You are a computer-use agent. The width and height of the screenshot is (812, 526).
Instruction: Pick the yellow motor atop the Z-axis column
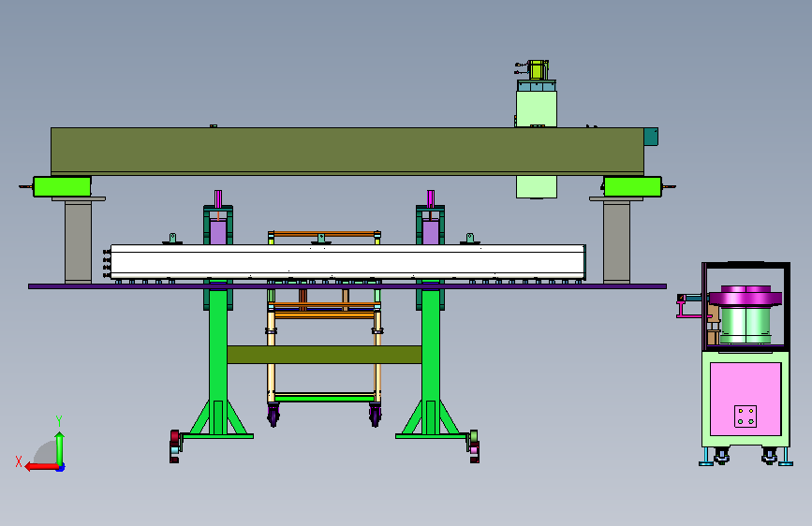537,70
